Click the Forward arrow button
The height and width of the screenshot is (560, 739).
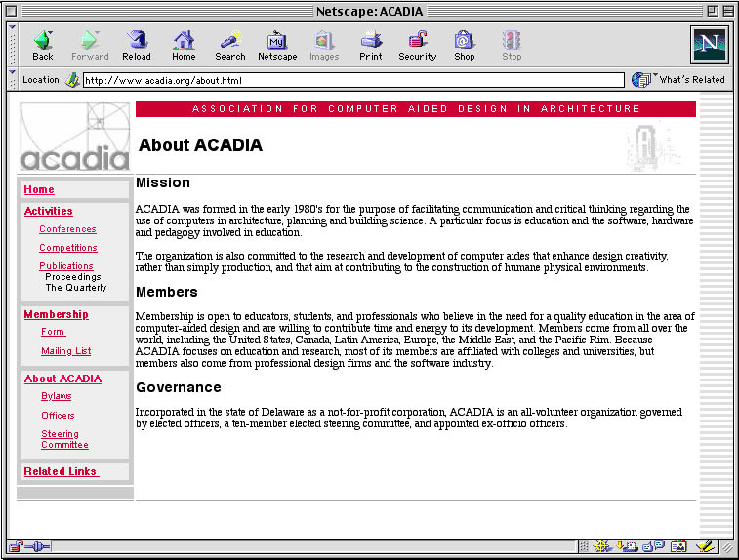[x=90, y=46]
